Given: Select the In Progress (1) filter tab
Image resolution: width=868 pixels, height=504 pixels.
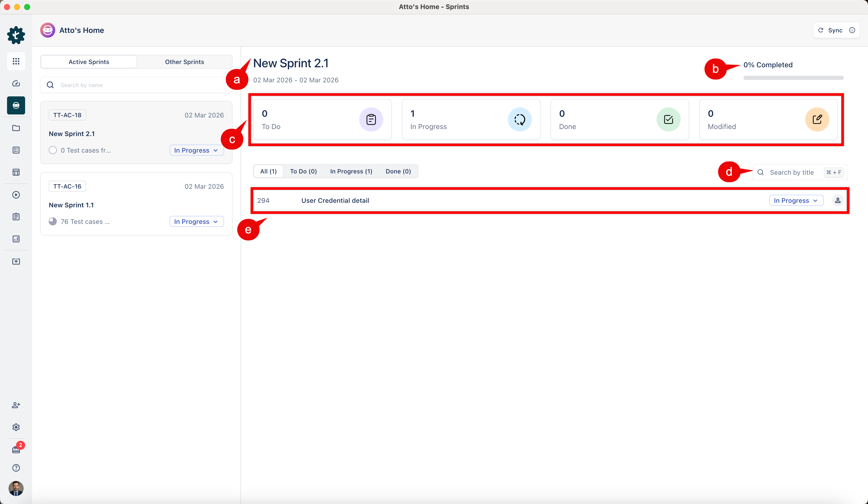Looking at the screenshot, I should [x=351, y=171].
